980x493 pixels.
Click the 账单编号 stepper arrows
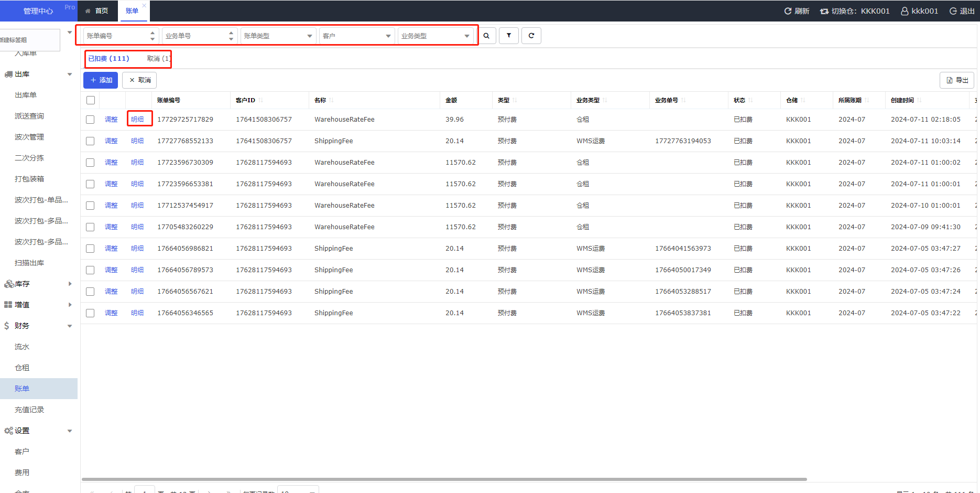pyautogui.click(x=153, y=36)
